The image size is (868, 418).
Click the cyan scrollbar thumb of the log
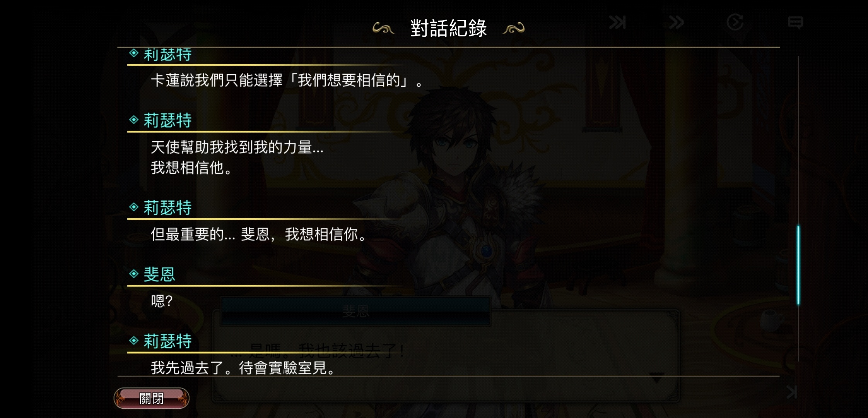point(798,265)
